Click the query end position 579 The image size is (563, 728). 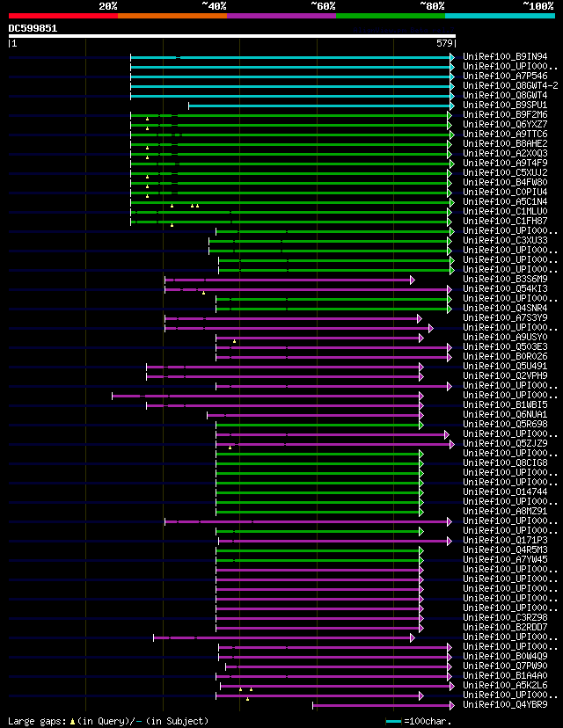pyautogui.click(x=444, y=43)
